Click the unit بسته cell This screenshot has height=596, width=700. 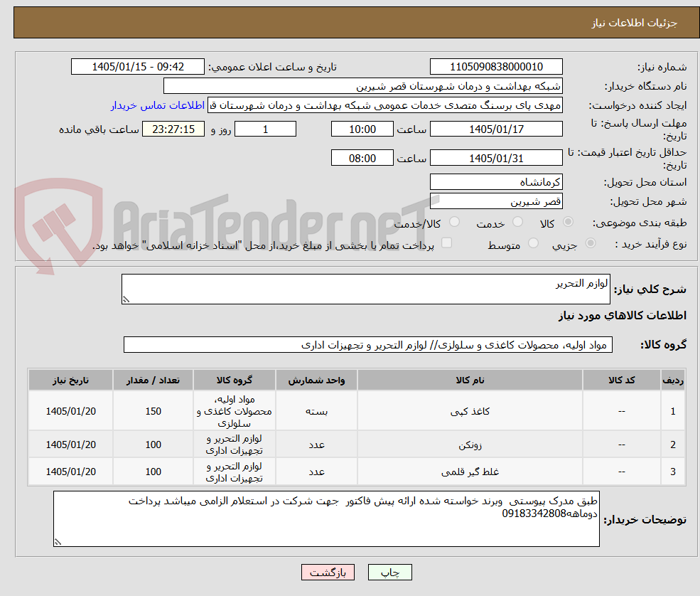pyautogui.click(x=316, y=411)
